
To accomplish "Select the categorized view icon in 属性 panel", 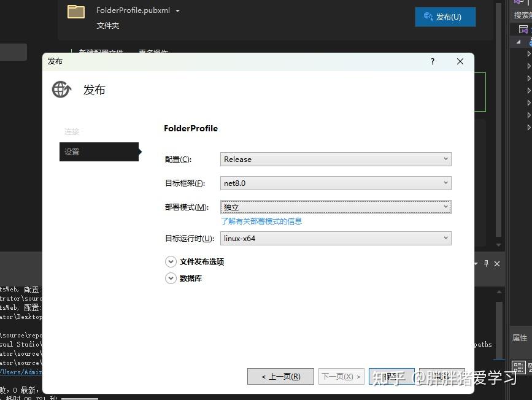I will 518,369.
